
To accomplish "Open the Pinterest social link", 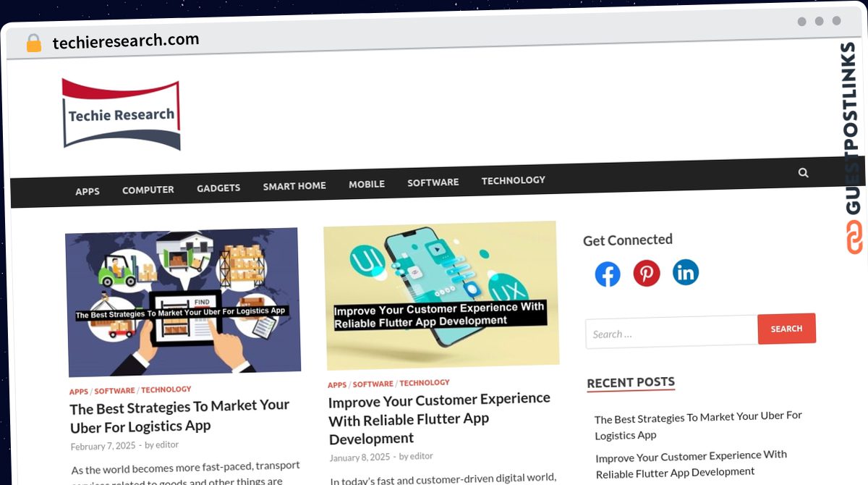I will [x=647, y=273].
